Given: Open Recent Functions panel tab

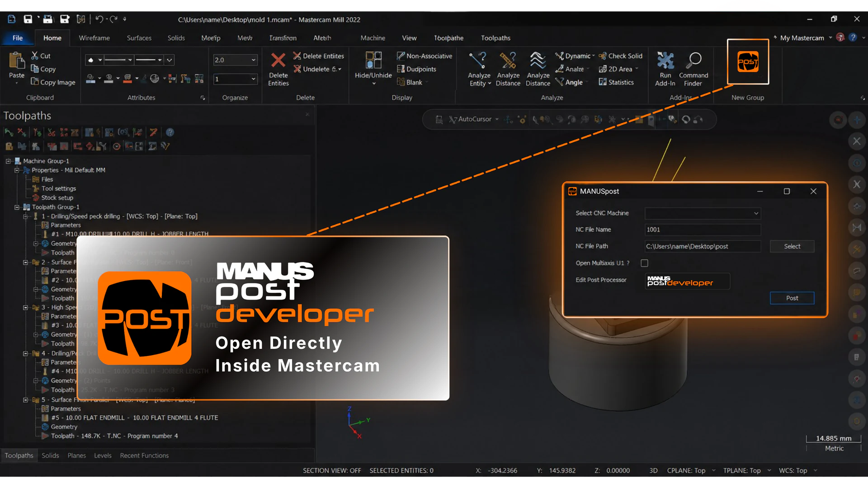Looking at the screenshot, I should pos(144,455).
